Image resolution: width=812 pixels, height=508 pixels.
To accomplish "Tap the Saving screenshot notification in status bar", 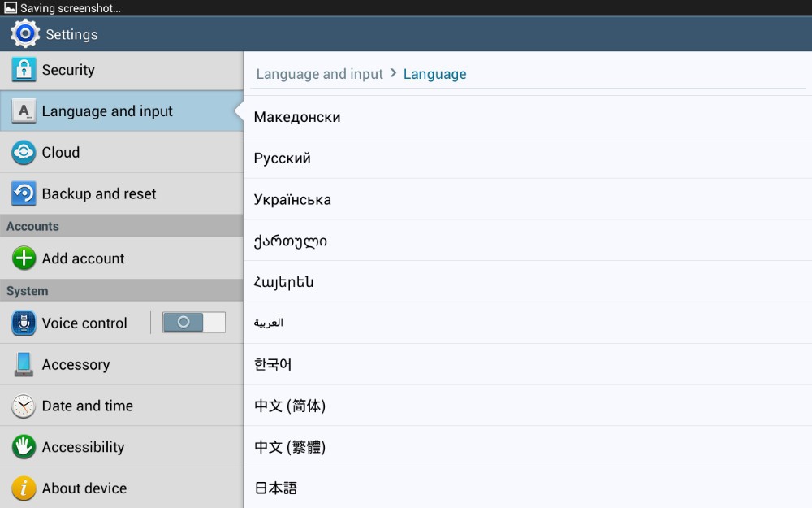I will coord(63,8).
